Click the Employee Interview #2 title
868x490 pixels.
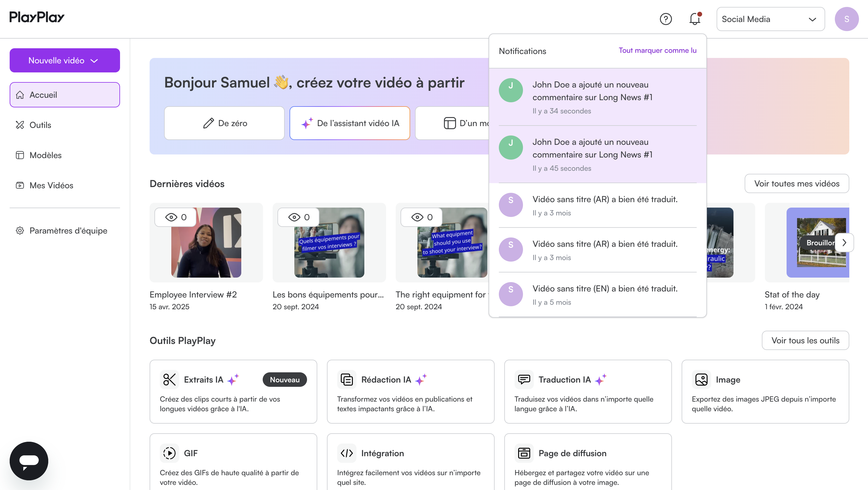pyautogui.click(x=193, y=294)
